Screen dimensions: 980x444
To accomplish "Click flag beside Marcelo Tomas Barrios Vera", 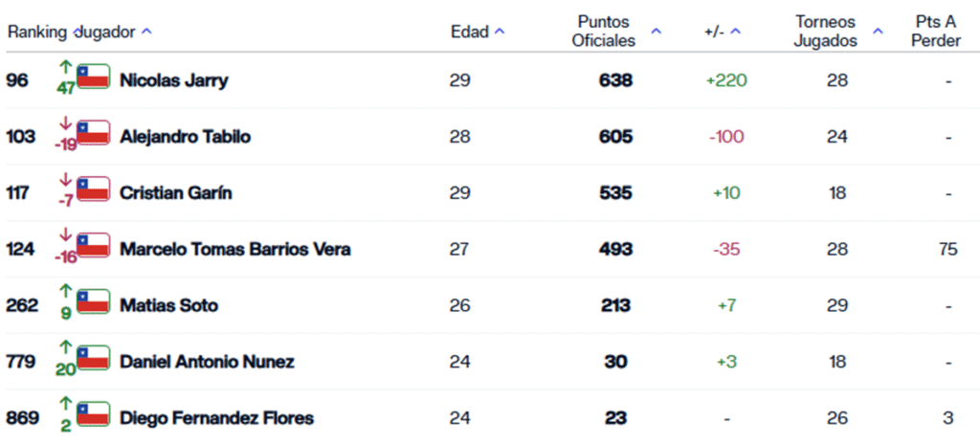I will 94,245.
